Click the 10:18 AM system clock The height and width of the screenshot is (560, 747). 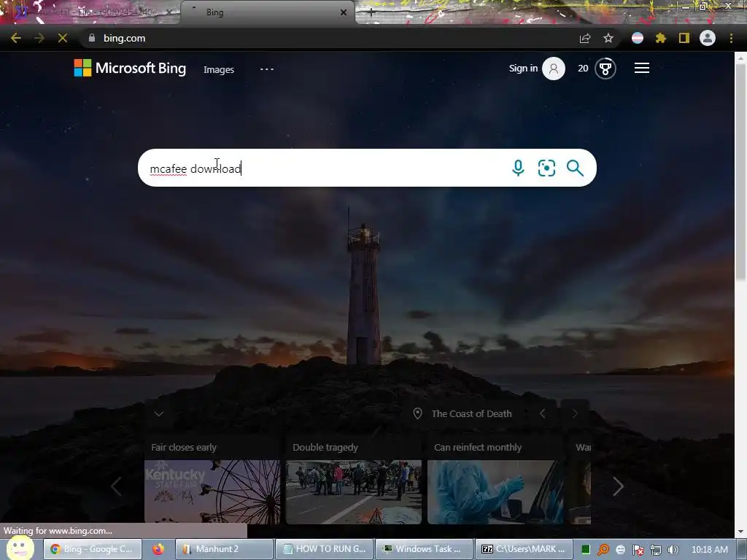(709, 550)
